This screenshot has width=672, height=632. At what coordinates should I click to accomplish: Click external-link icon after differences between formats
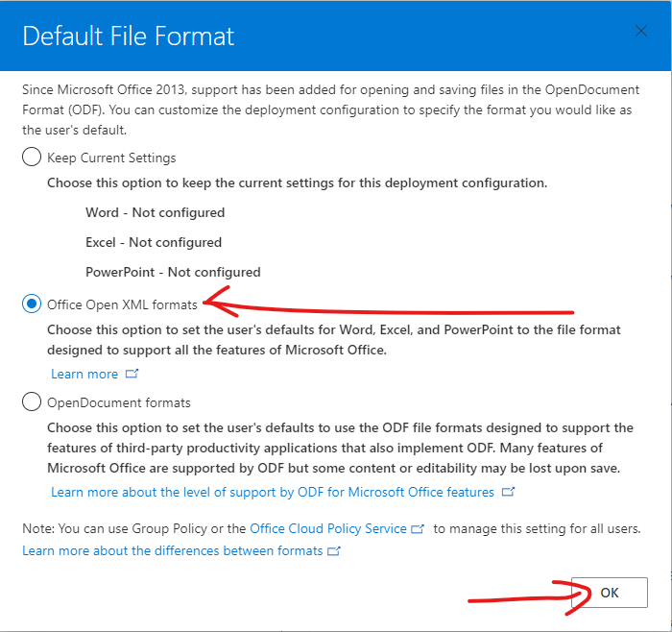pyautogui.click(x=334, y=550)
